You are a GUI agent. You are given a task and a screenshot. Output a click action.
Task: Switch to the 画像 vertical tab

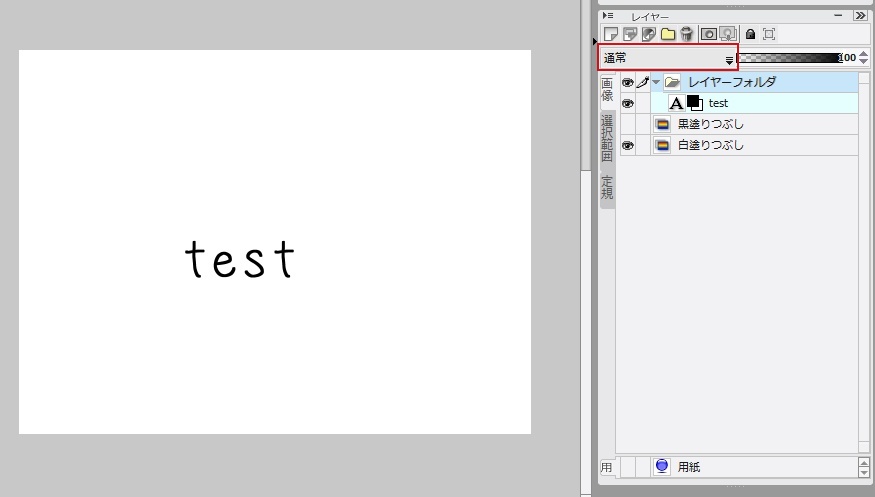(607, 90)
